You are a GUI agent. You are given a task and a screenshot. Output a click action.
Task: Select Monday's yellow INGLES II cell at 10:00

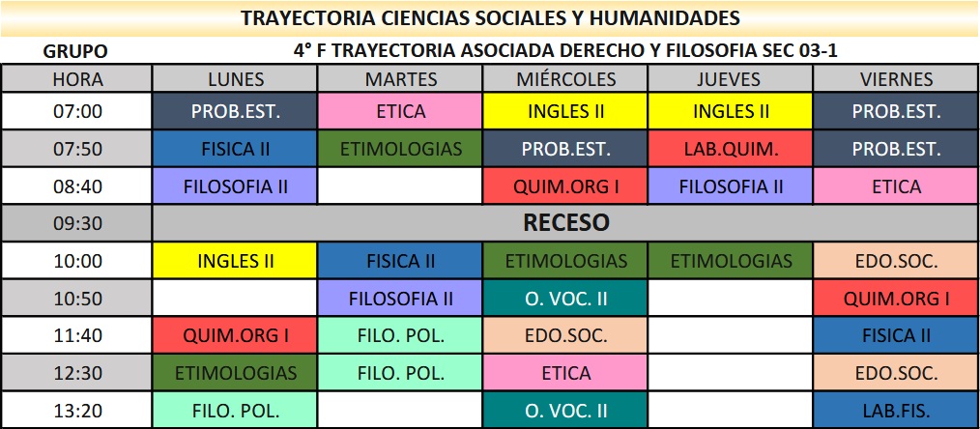(236, 261)
